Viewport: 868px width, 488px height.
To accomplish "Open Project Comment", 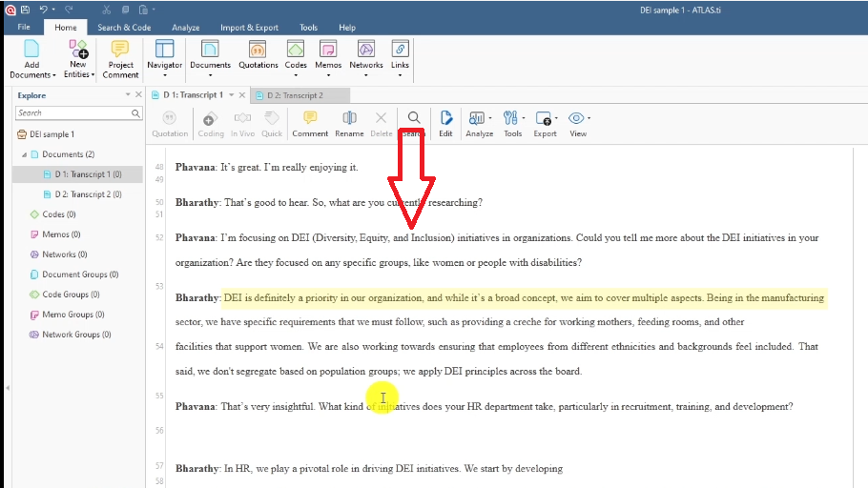I will 120,59.
